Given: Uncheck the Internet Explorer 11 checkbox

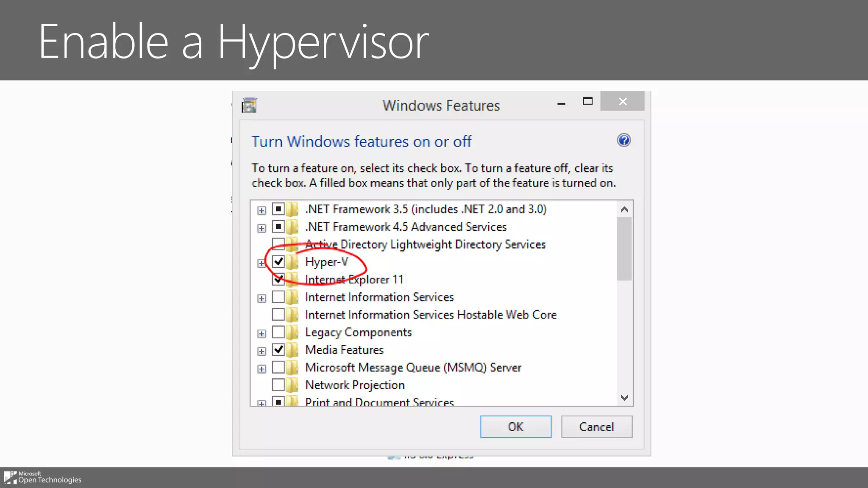Looking at the screenshot, I should point(278,279).
